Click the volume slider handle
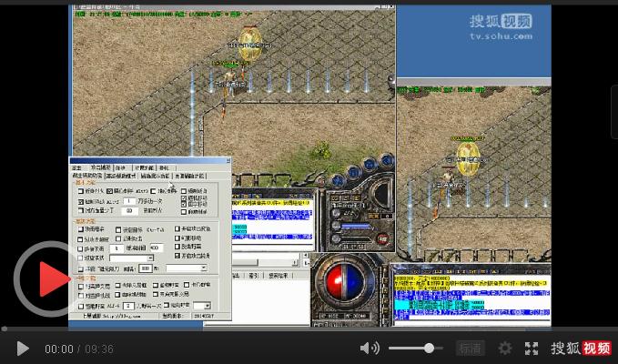618x364 pixels. click(x=430, y=348)
